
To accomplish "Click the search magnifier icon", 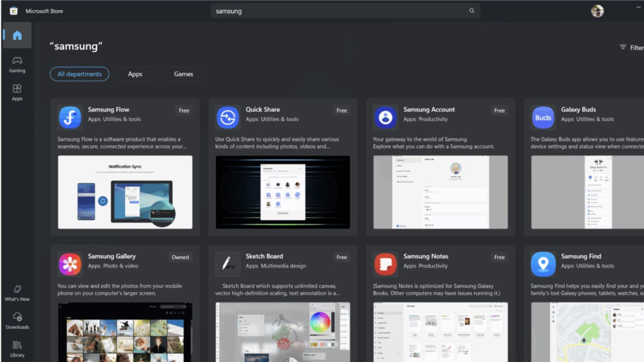I will pos(472,11).
